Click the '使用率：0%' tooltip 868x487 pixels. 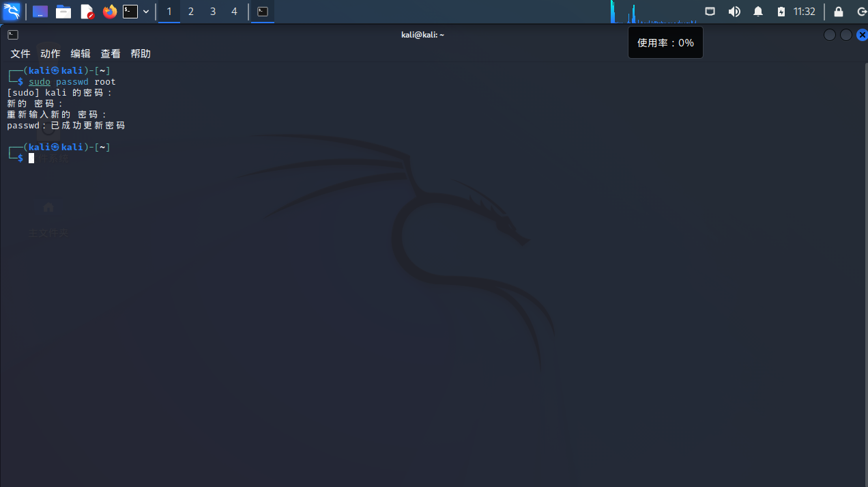[665, 43]
